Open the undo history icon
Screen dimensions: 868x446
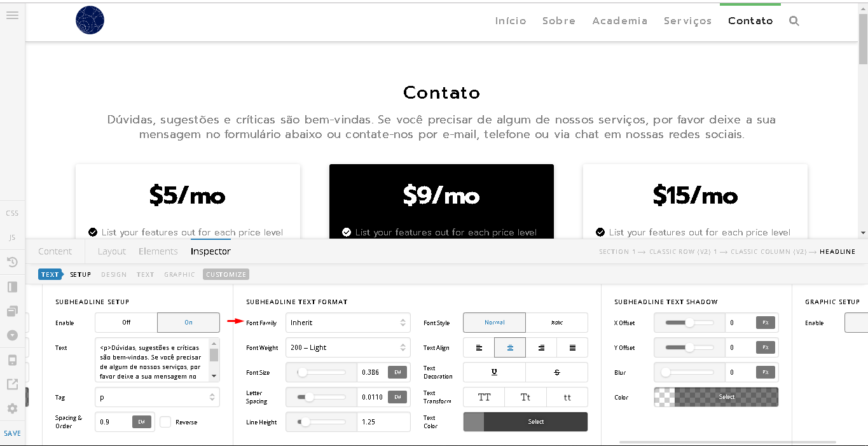point(12,262)
